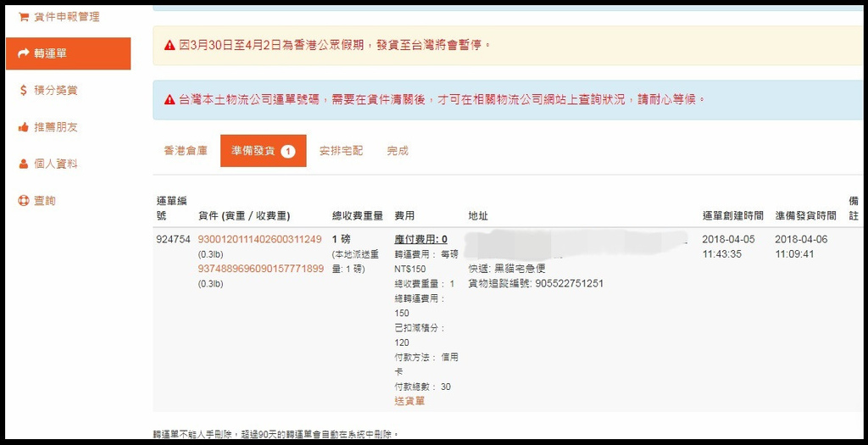This screenshot has height=445, width=868.
Task: Switch to the 香港倉庫 tab
Action: point(186,151)
